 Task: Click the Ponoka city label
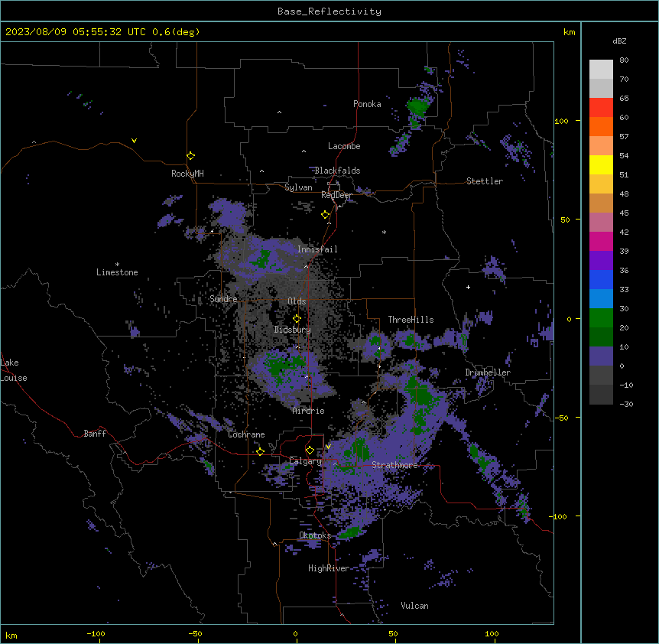point(367,104)
